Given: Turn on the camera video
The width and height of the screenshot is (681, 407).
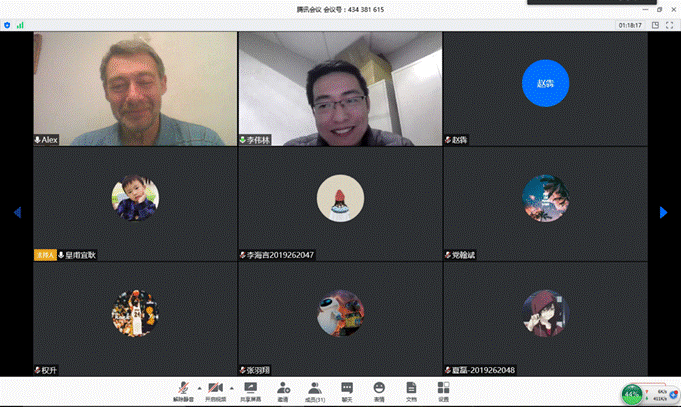Looking at the screenshot, I should [215, 390].
